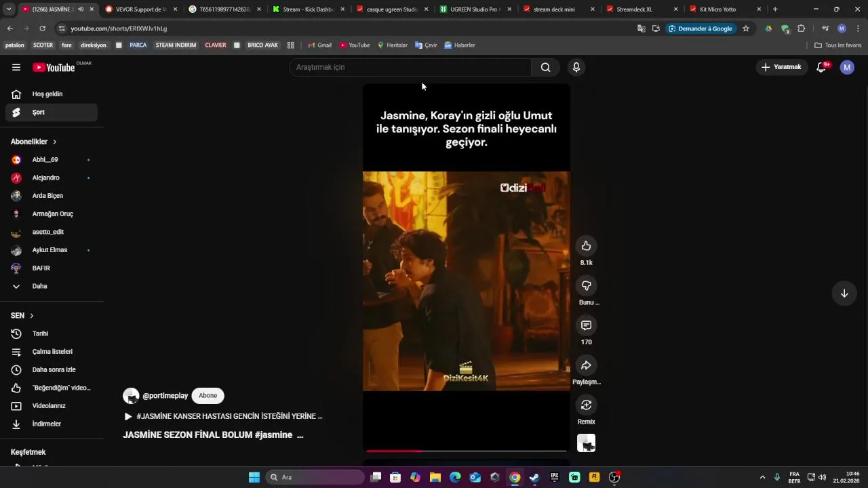Switch to the UGREEN Studio Pro tab
This screenshot has width=868, height=488.
[476, 9]
